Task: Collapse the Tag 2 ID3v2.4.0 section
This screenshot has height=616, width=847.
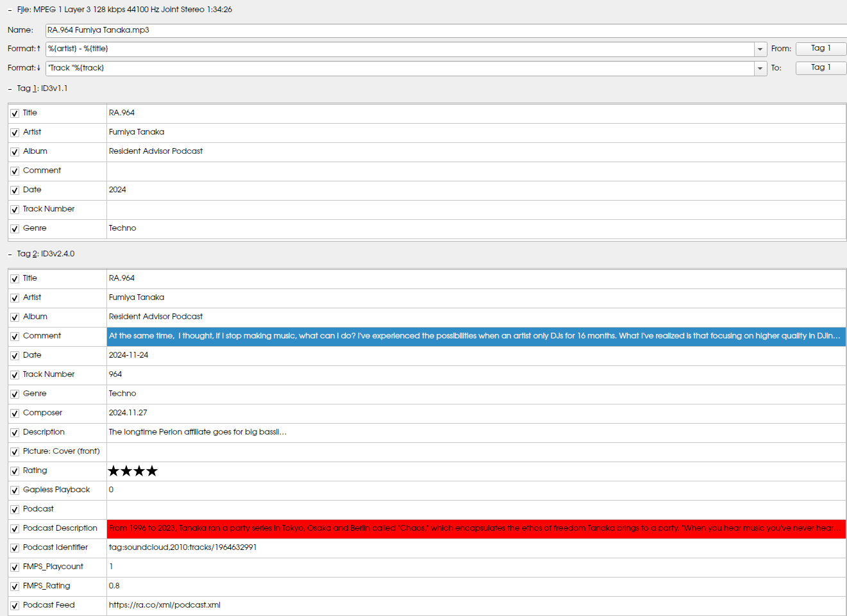Action: [10, 254]
